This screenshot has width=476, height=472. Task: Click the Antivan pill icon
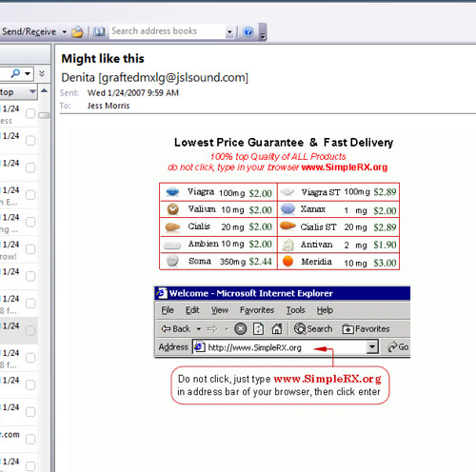point(288,245)
